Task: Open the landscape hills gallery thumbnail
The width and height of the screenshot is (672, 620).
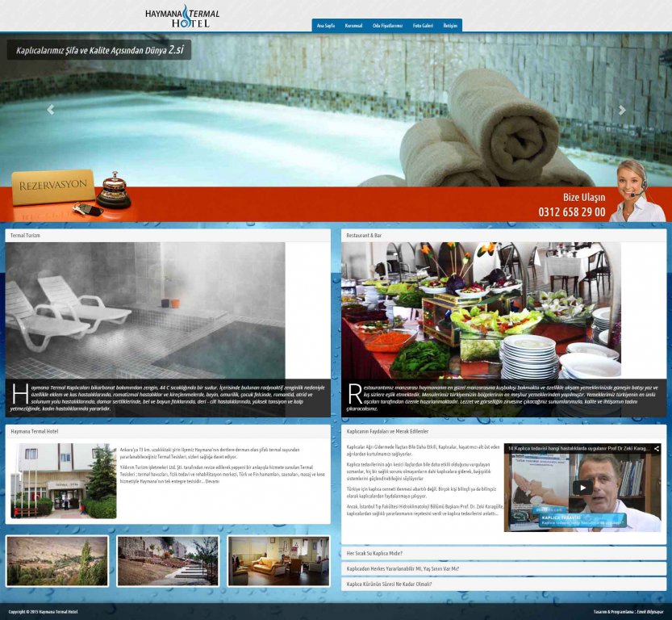Action: [x=56, y=560]
